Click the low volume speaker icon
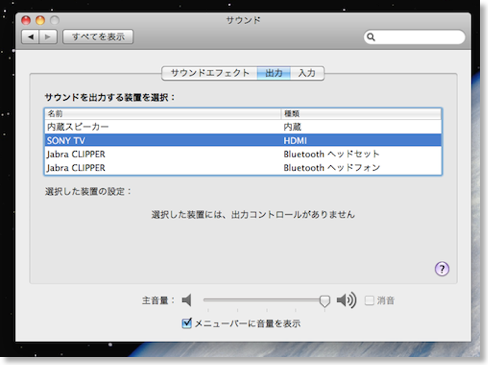This screenshot has width=488, height=365. (187, 300)
